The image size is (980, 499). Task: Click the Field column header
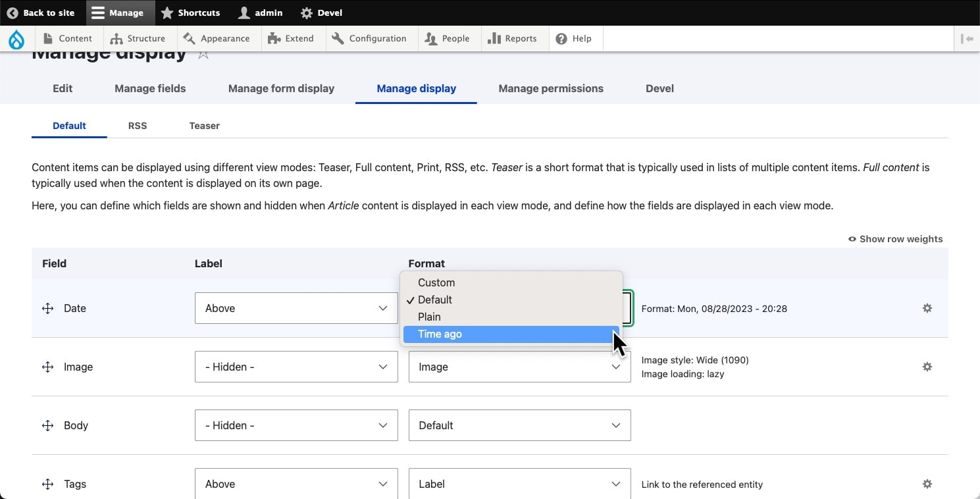[54, 263]
